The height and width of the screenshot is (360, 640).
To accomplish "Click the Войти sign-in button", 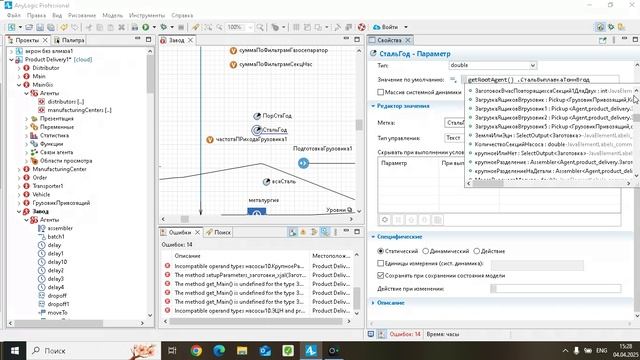I will 386,27.
